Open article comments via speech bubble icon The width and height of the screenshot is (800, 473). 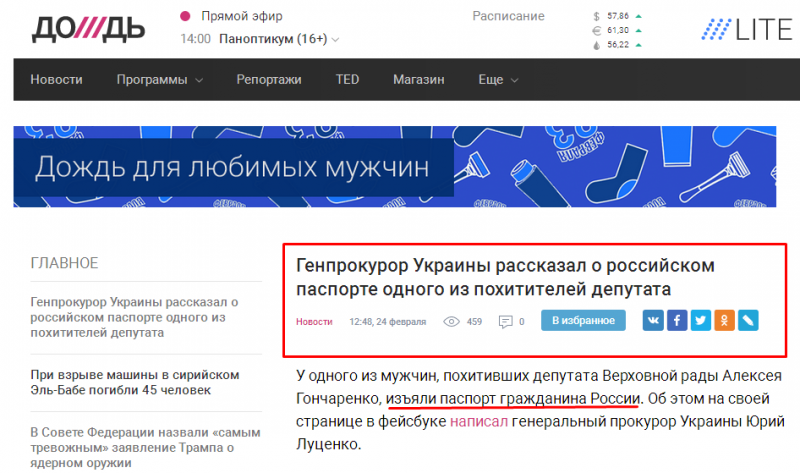click(506, 322)
